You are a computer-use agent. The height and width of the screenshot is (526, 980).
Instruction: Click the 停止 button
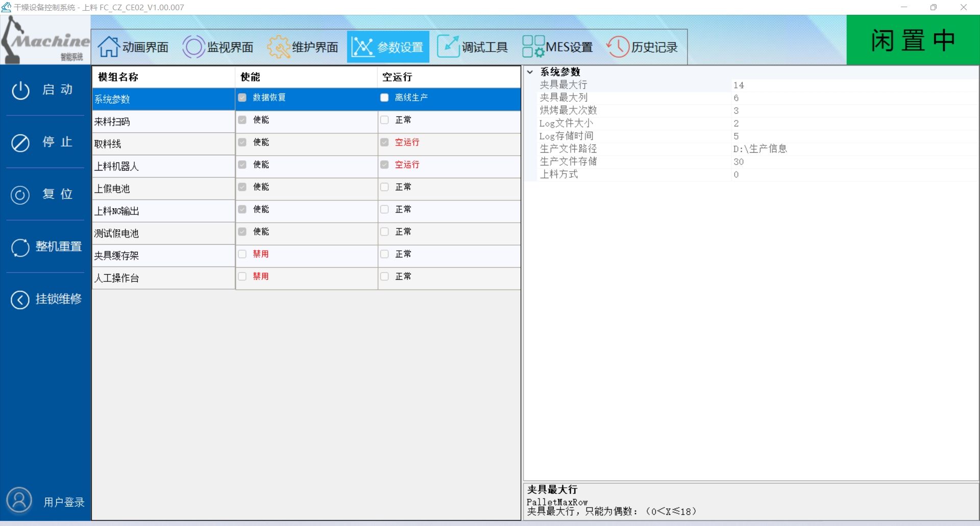[45, 142]
